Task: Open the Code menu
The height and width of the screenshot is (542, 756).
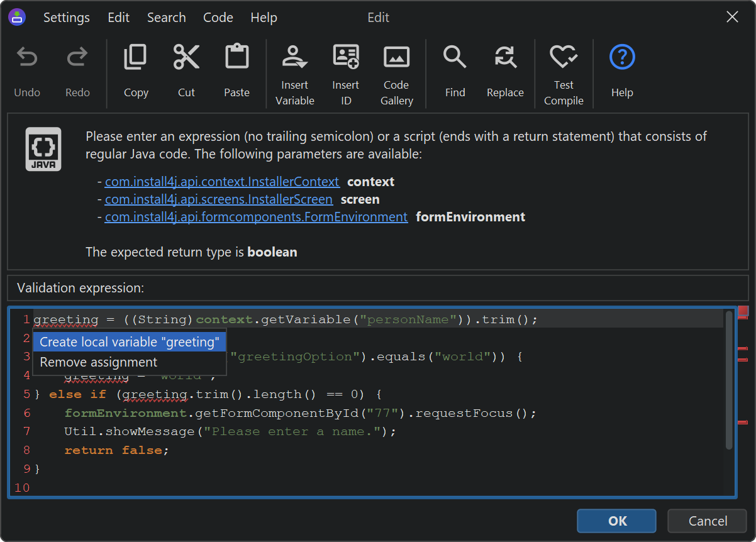Action: 218,18
